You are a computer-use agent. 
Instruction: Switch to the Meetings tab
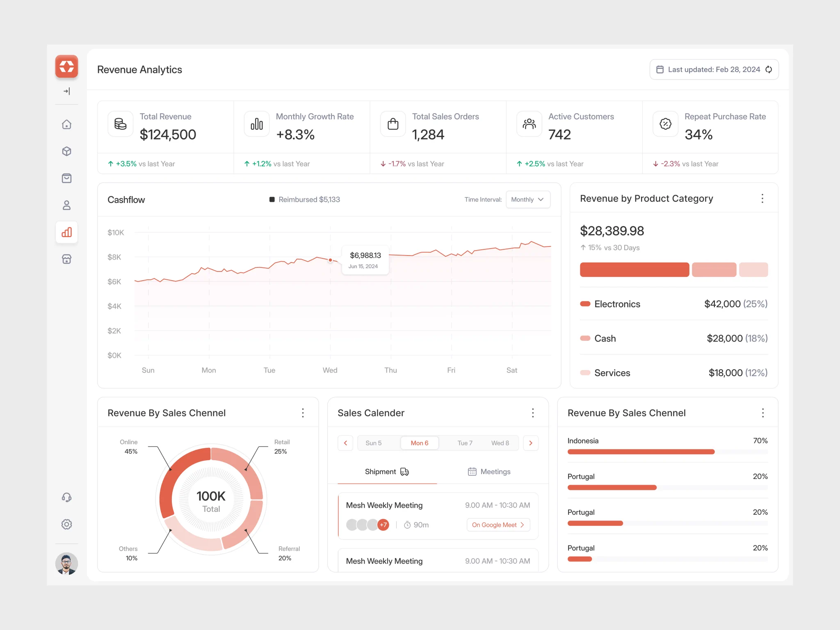[x=489, y=472]
